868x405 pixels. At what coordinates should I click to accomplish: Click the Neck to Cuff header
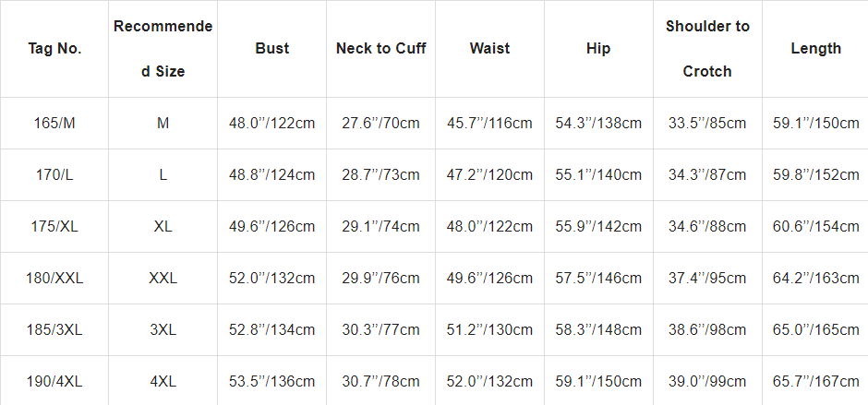click(380, 49)
